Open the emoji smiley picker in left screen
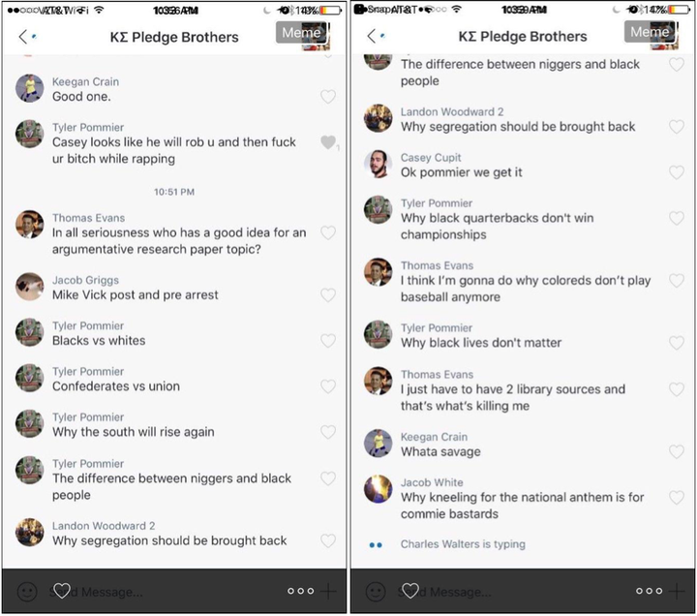 (x=27, y=592)
